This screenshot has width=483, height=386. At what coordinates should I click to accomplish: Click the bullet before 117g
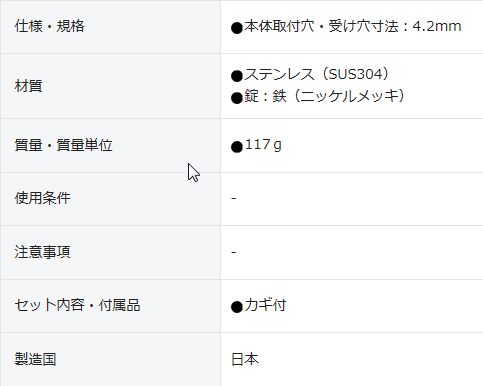click(237, 147)
